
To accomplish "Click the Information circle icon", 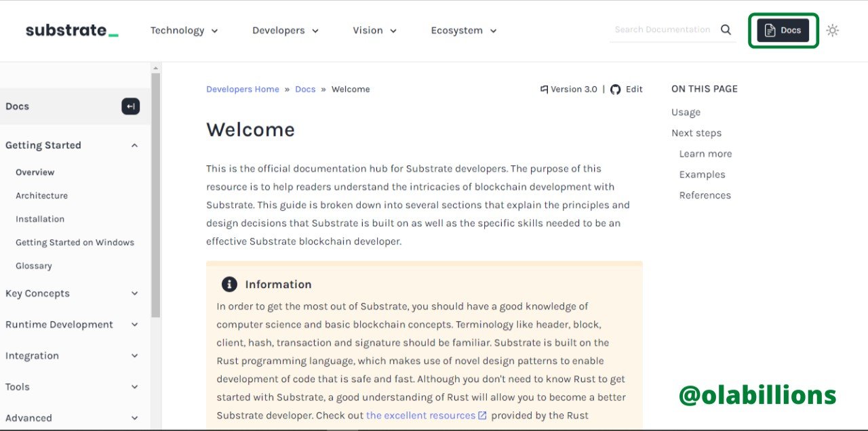I will 230,284.
